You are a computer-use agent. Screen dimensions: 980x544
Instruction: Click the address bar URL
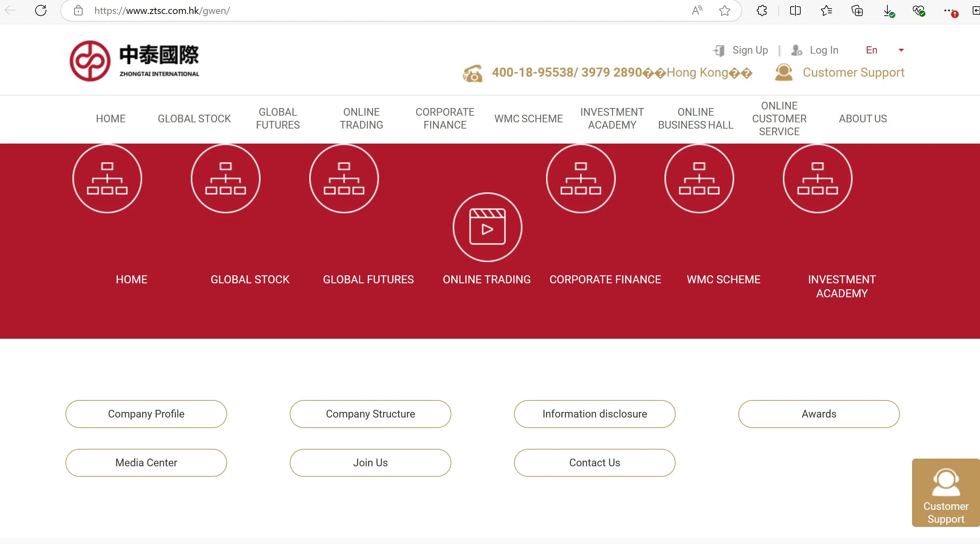pyautogui.click(x=162, y=11)
